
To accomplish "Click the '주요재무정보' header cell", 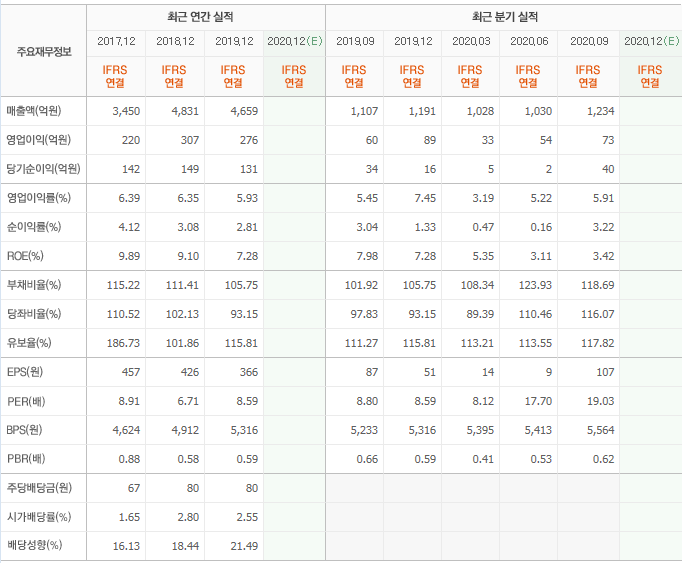I will pos(44,52).
